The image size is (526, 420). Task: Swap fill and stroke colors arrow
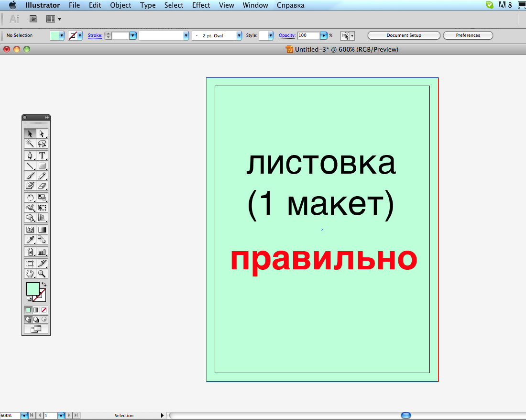coord(44,284)
